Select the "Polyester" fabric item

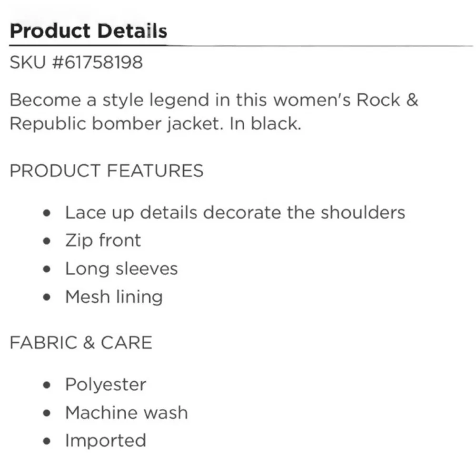105,384
